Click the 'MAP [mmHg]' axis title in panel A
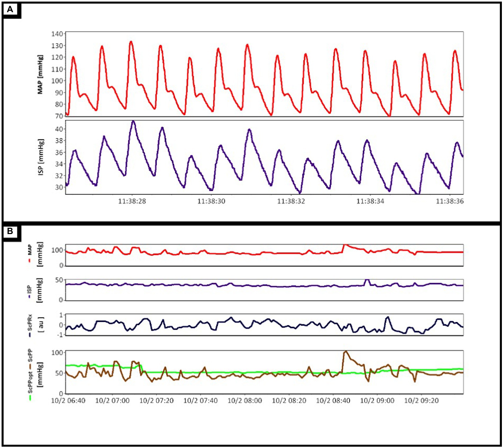Image resolution: width=504 pixels, height=448 pixels. pos(40,75)
